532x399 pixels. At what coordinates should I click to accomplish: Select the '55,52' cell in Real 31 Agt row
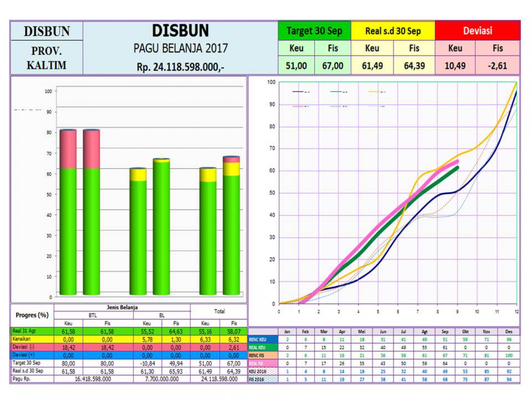coord(147,331)
